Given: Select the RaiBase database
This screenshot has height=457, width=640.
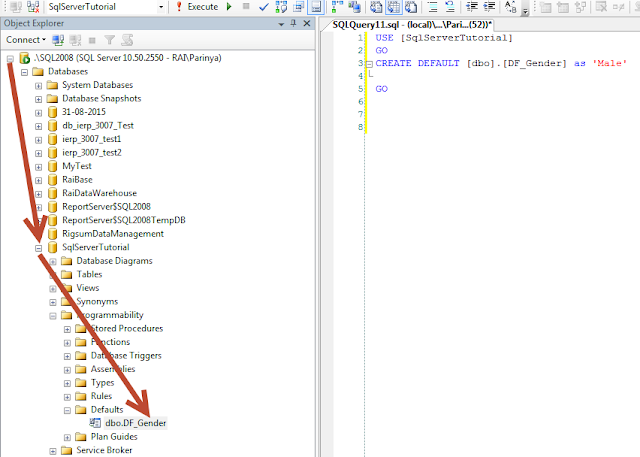Looking at the screenshot, I should click(77, 180).
